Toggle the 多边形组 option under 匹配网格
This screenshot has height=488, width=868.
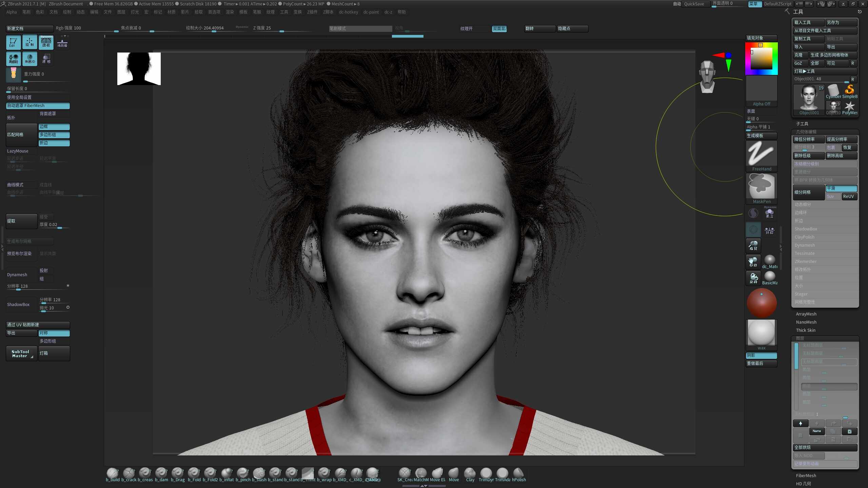coord(54,135)
